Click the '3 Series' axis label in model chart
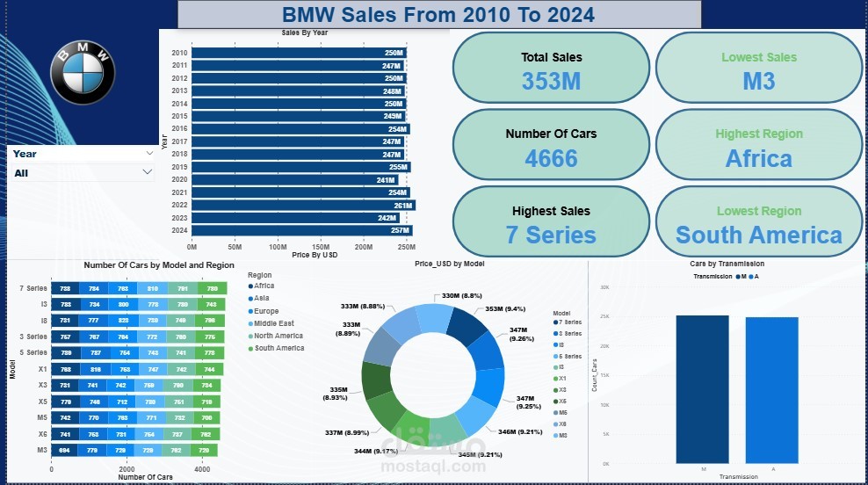The width and height of the screenshot is (868, 485). 33,337
